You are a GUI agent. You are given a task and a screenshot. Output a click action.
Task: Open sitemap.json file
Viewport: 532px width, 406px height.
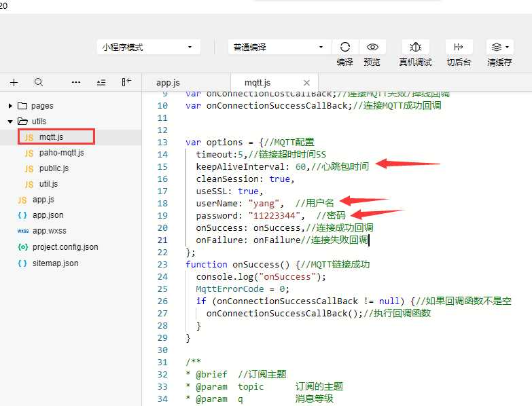tap(55, 263)
